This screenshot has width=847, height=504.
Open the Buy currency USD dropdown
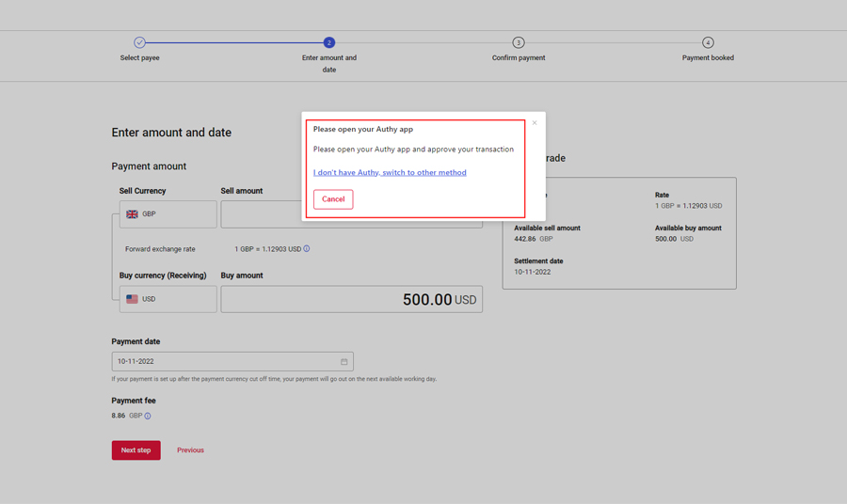click(168, 299)
